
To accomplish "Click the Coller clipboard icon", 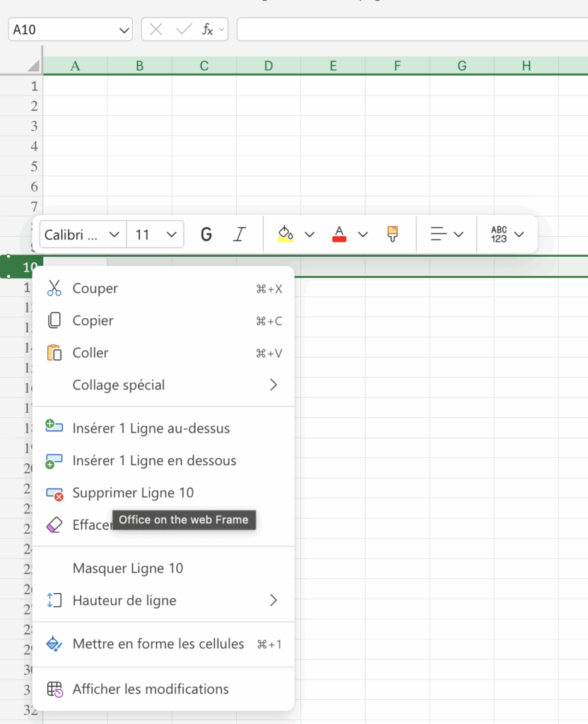I will [x=54, y=353].
